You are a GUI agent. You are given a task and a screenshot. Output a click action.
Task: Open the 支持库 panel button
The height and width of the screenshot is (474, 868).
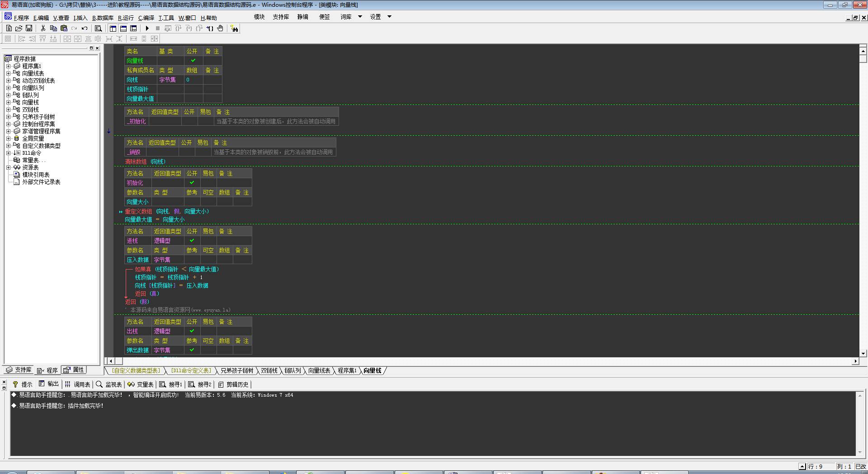(x=19, y=370)
